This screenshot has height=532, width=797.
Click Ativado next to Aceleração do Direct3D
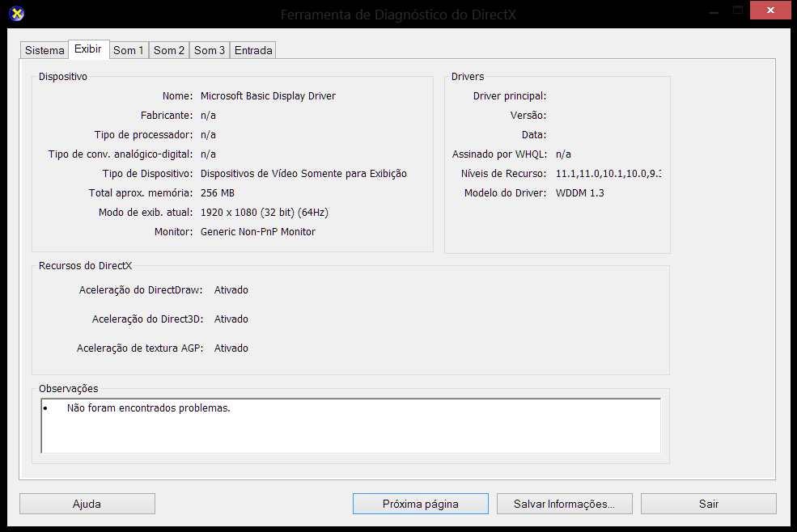(x=231, y=319)
